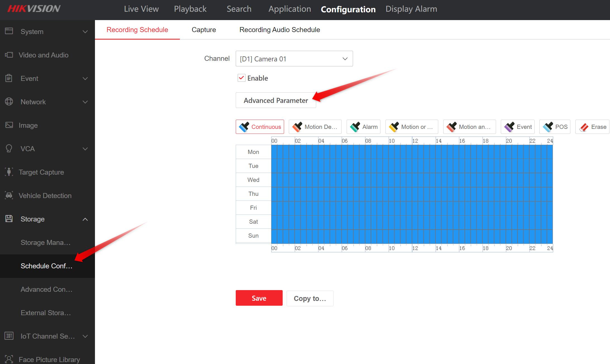Click the Monday schedule timeline bar
Image resolution: width=610 pixels, height=364 pixels.
(412, 152)
